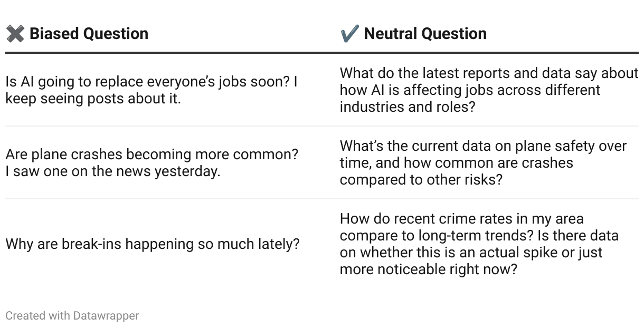Open the "Created with Datawrapper" link

click(72, 316)
